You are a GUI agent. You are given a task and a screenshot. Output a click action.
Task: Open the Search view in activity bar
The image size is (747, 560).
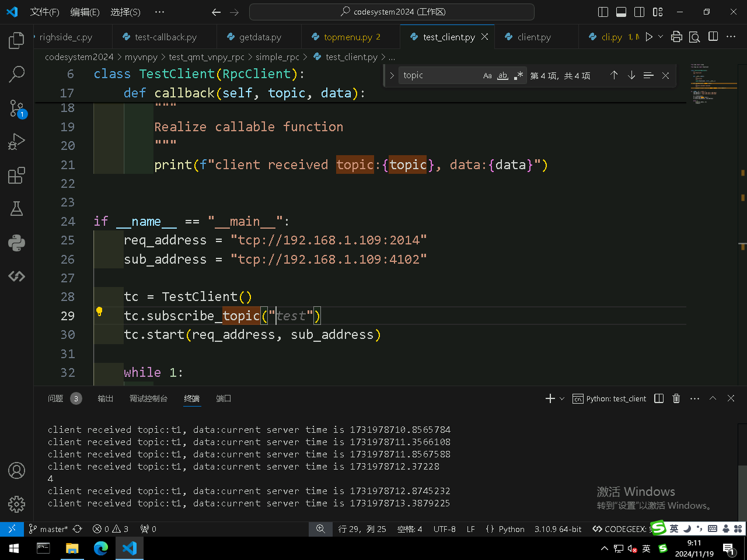16,74
